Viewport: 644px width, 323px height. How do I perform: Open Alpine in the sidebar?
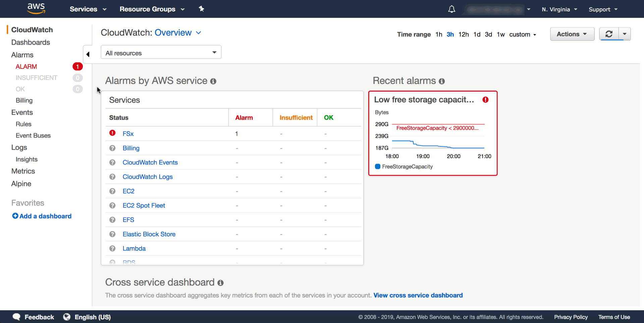point(21,184)
